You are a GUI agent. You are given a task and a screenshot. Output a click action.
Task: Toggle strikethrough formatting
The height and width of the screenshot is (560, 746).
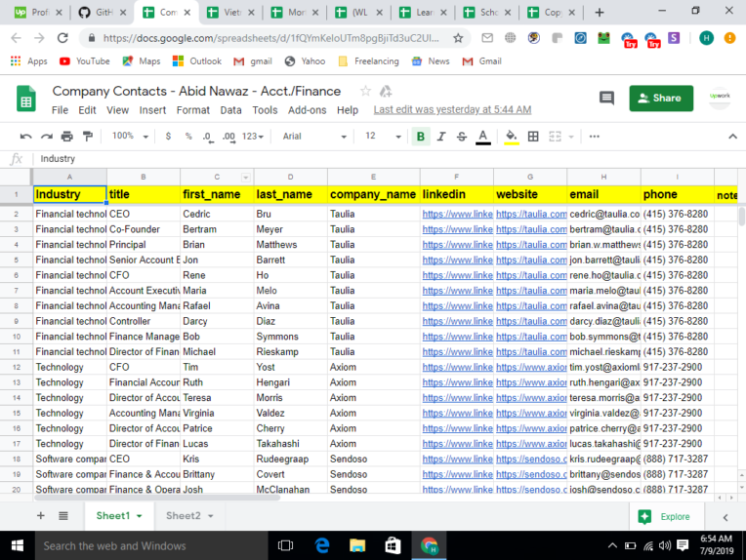(462, 137)
